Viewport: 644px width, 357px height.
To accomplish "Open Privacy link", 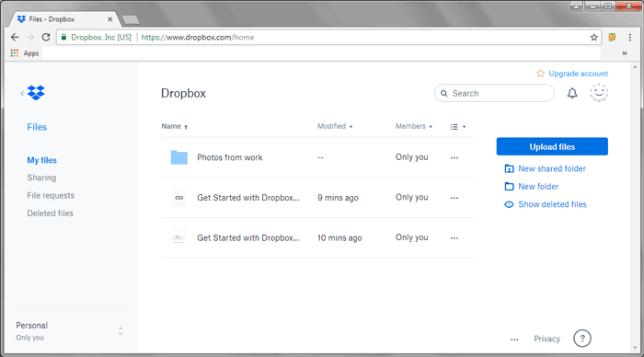I will coord(546,339).
